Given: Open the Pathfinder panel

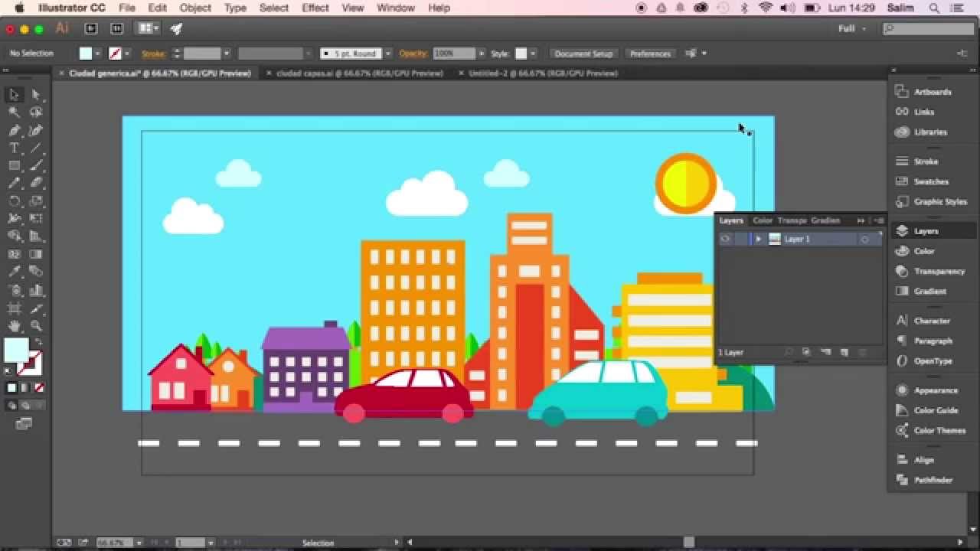Looking at the screenshot, I should point(924,480).
